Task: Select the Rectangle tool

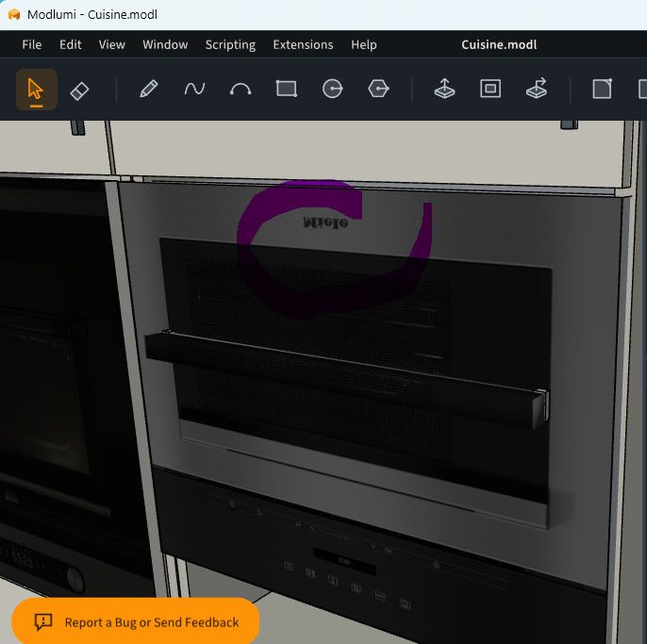Action: [287, 89]
